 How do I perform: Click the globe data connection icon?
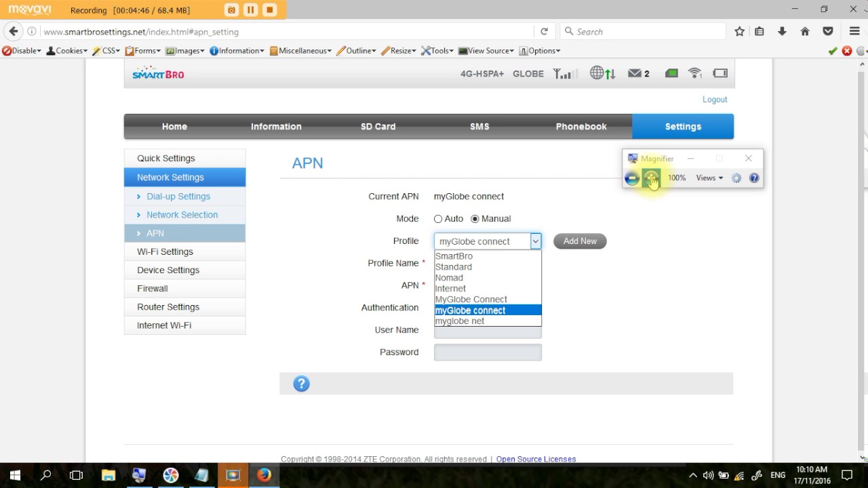point(602,73)
